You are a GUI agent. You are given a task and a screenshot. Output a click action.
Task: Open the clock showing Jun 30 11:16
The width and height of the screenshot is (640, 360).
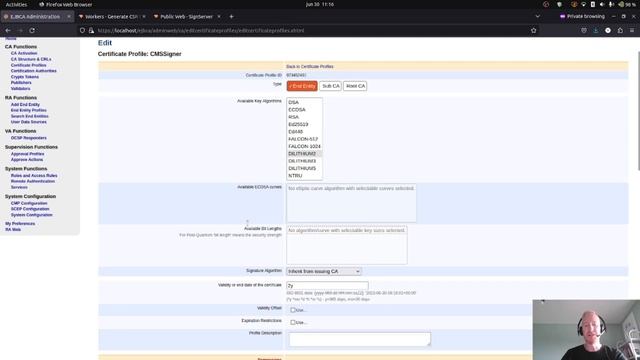pos(320,4)
